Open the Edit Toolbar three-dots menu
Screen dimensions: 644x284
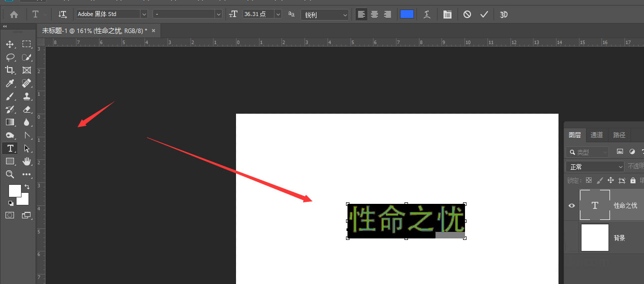[x=26, y=174]
